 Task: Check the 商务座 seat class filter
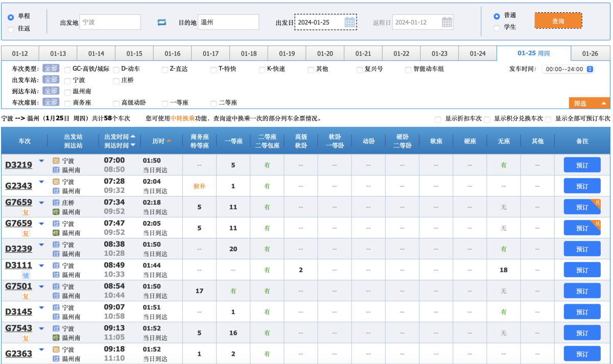[x=67, y=103]
